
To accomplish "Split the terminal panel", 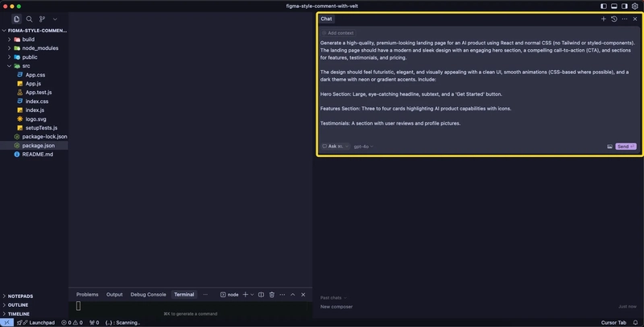I will coord(261,295).
